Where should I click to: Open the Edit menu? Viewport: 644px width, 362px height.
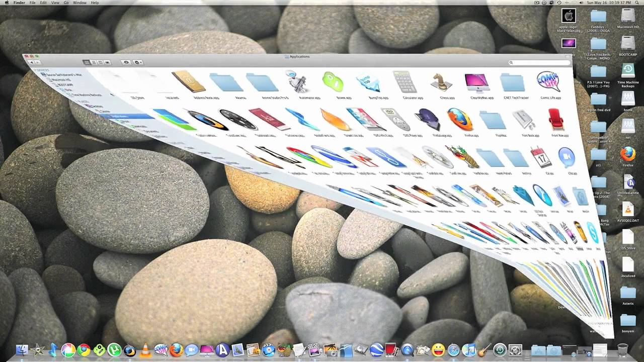tap(43, 3)
